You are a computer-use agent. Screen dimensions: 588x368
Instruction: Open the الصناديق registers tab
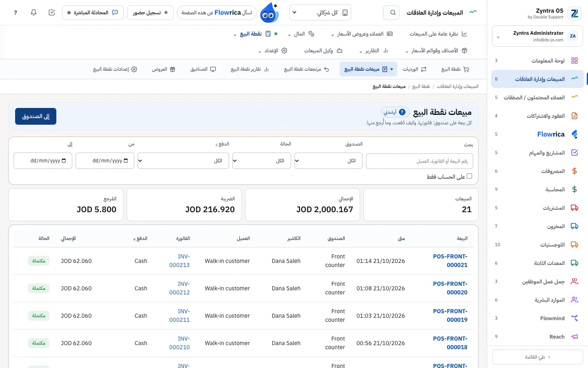tap(203, 69)
